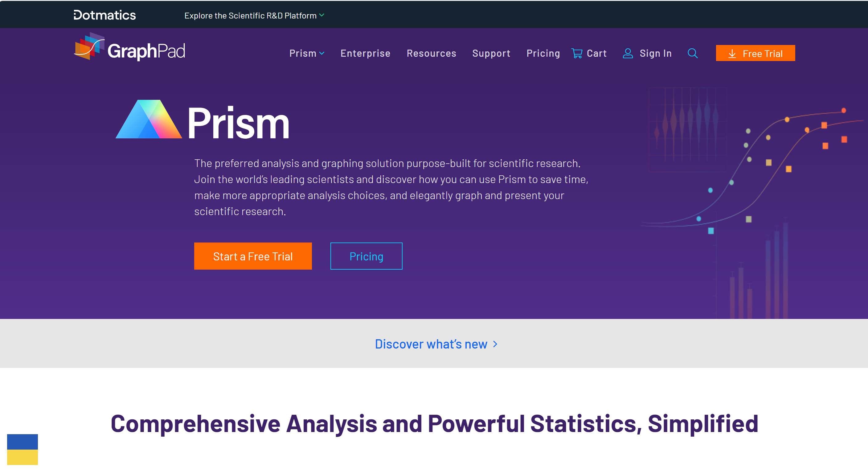Expand the Prism menu chevron
Viewport: 868px width, 473px height.
pos(322,53)
